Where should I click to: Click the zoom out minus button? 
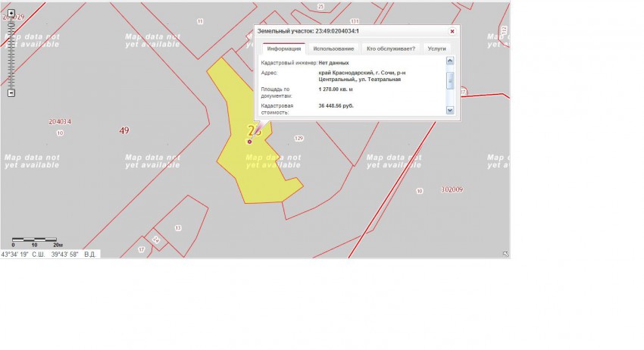(11, 93)
